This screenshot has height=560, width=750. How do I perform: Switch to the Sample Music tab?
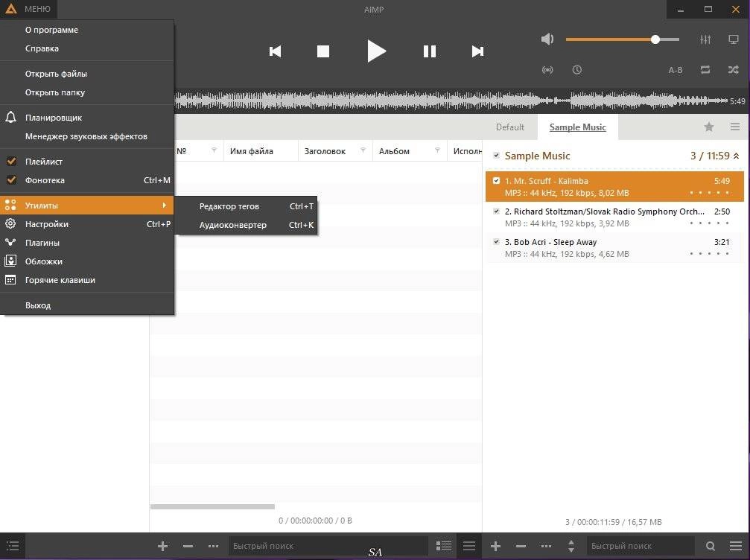click(x=578, y=127)
